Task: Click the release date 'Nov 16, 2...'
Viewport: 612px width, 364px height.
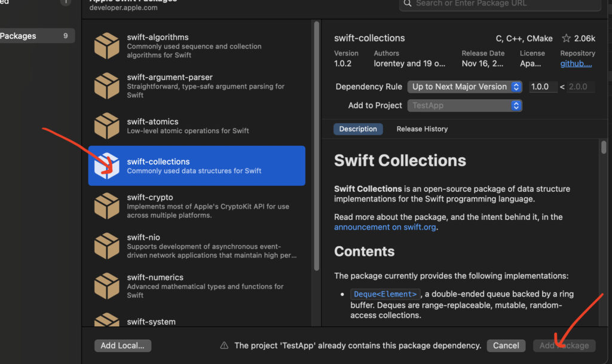Action: (x=482, y=63)
